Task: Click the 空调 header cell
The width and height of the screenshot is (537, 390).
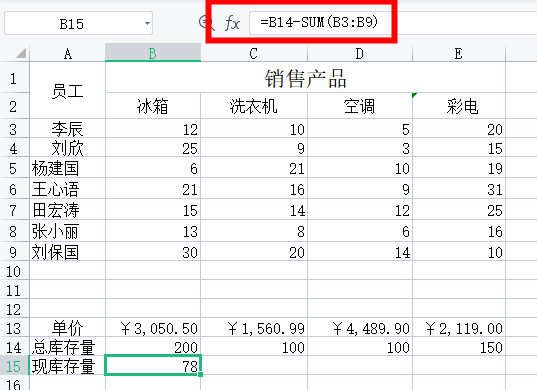Action: (x=360, y=106)
